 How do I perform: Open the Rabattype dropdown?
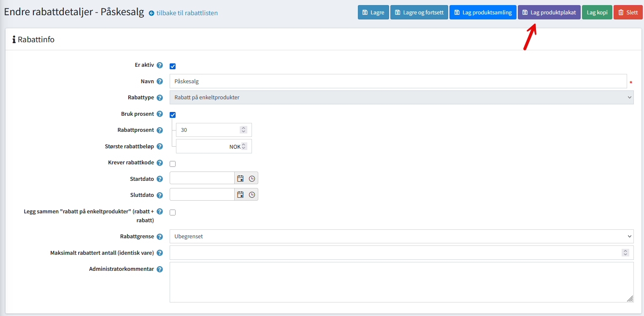tap(401, 98)
